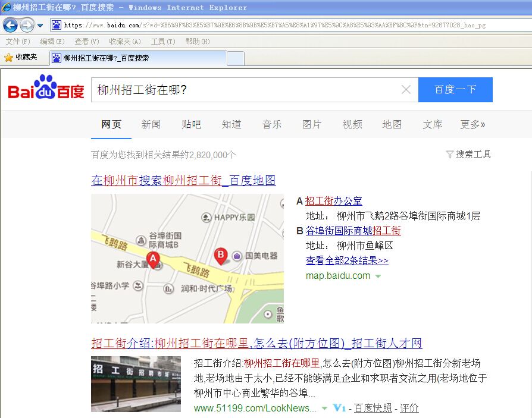
Task: Click the result count text 约2,820,000个
Action: [x=208, y=155]
